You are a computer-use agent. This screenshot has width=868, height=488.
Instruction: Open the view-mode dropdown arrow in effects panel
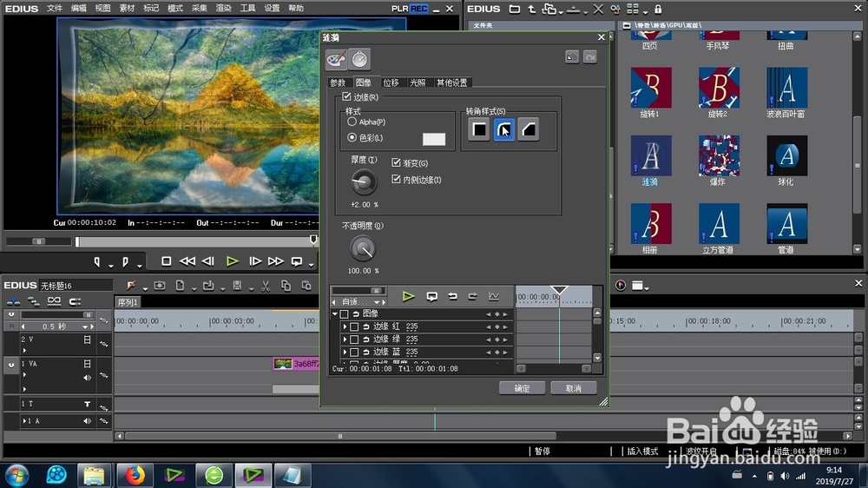pyautogui.click(x=646, y=12)
